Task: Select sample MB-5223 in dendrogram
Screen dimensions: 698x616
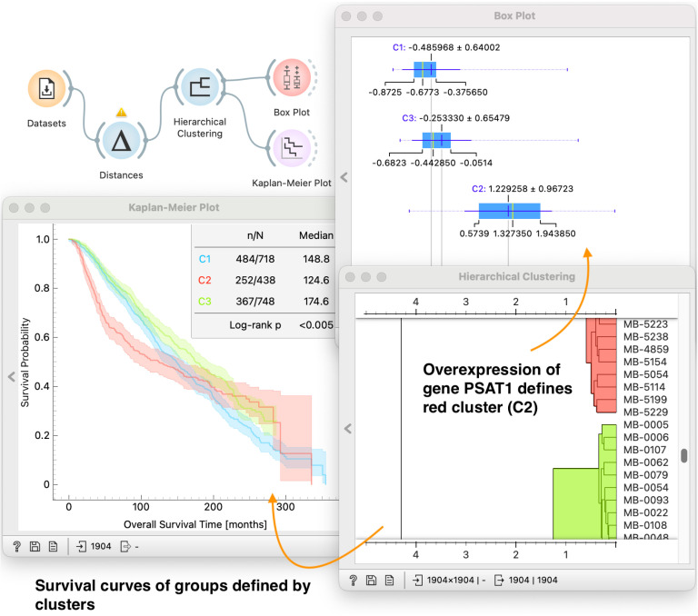Action: tap(645, 324)
